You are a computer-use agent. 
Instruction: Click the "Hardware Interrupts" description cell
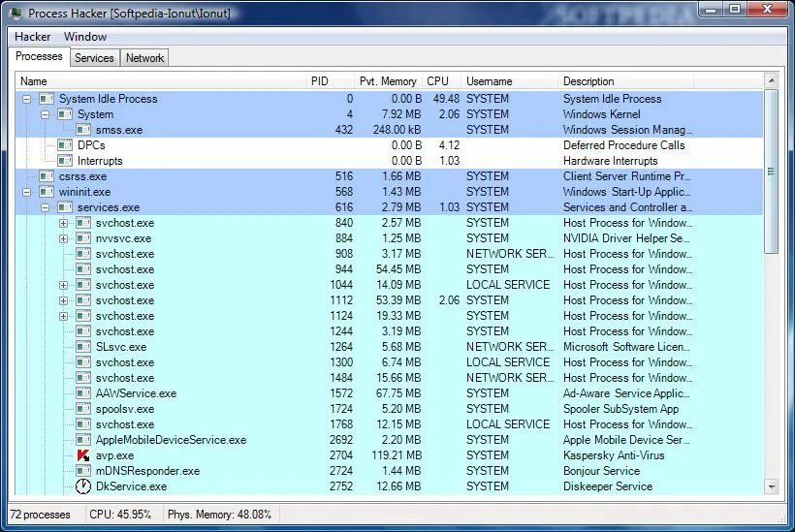click(x=610, y=161)
